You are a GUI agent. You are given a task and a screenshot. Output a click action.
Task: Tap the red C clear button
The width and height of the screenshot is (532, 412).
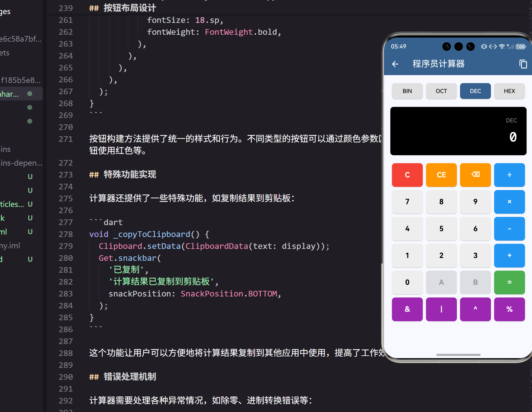(x=407, y=175)
